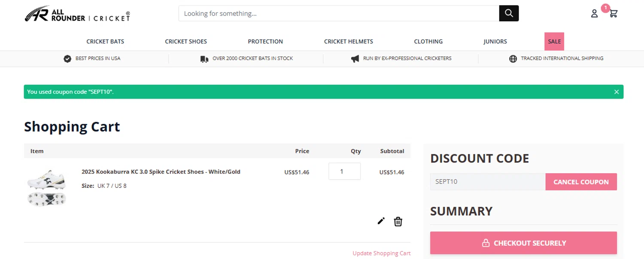
Task: Click the cart count badge
Action: [x=605, y=8]
